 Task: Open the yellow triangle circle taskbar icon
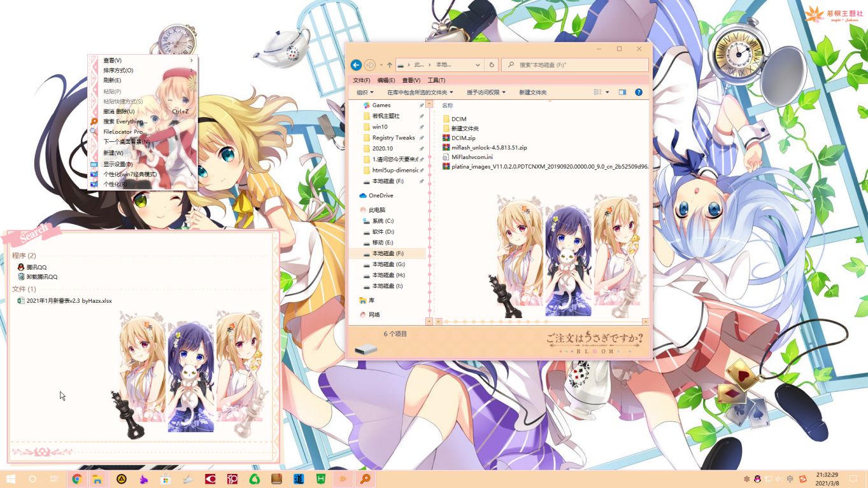tap(122, 479)
